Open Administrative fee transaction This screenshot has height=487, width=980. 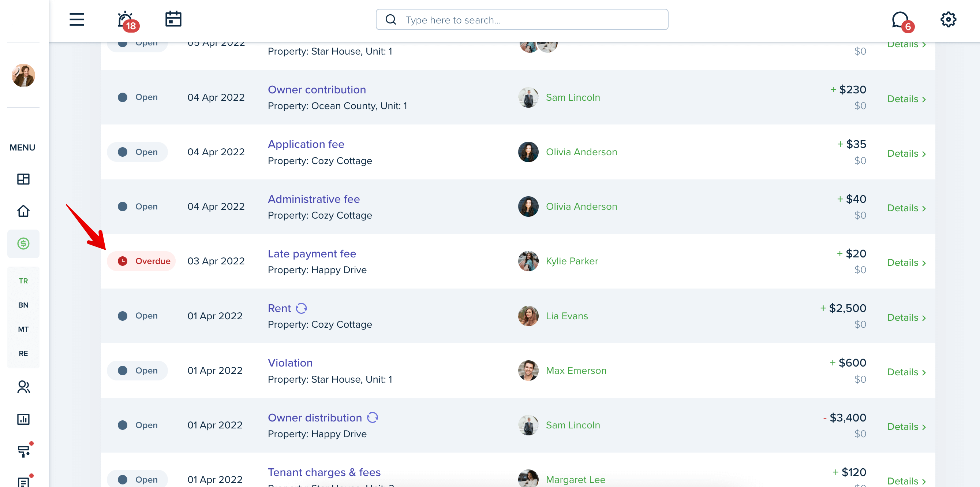click(314, 199)
